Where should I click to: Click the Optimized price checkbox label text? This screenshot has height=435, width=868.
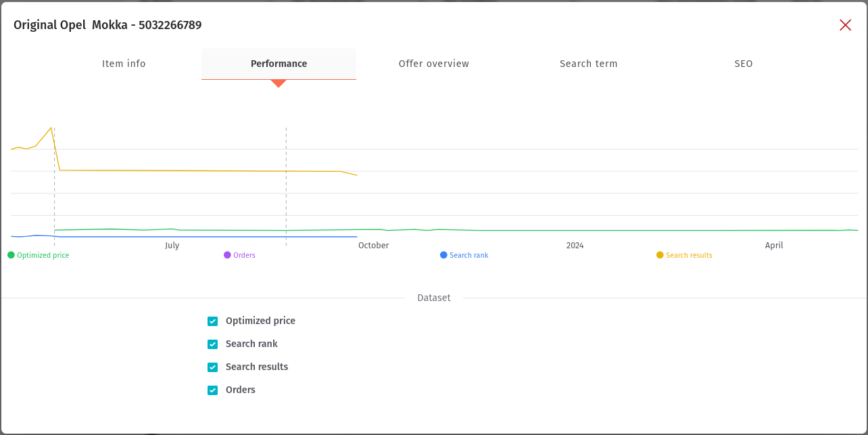click(260, 321)
